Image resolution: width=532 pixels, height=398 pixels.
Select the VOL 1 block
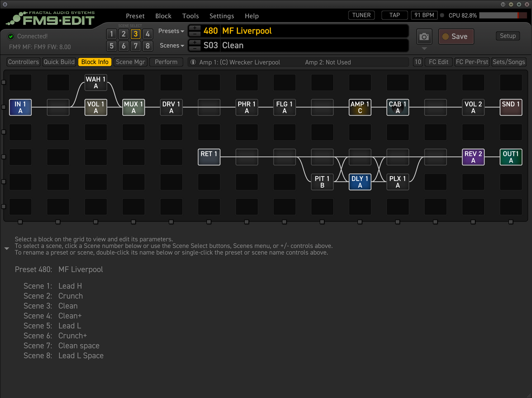(96, 107)
